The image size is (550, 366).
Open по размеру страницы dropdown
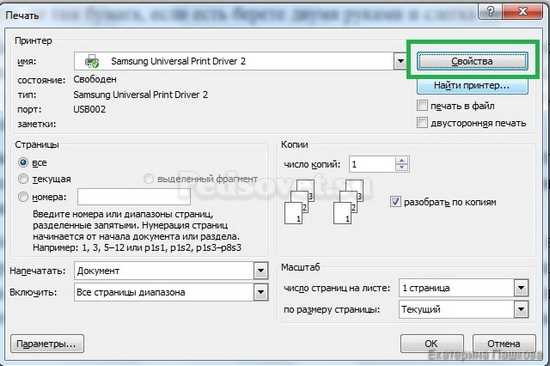pos(521,310)
